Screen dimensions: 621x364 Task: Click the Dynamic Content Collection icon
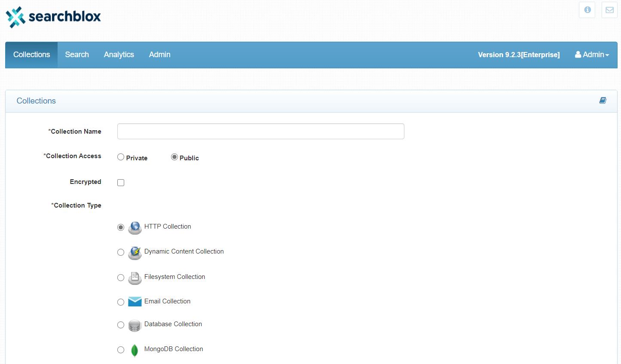[135, 253]
